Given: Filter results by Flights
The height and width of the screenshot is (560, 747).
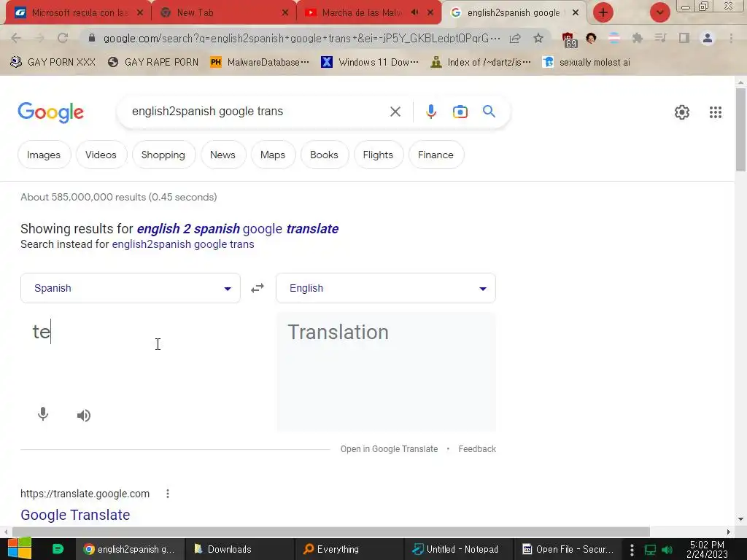Looking at the screenshot, I should pyautogui.click(x=378, y=155).
